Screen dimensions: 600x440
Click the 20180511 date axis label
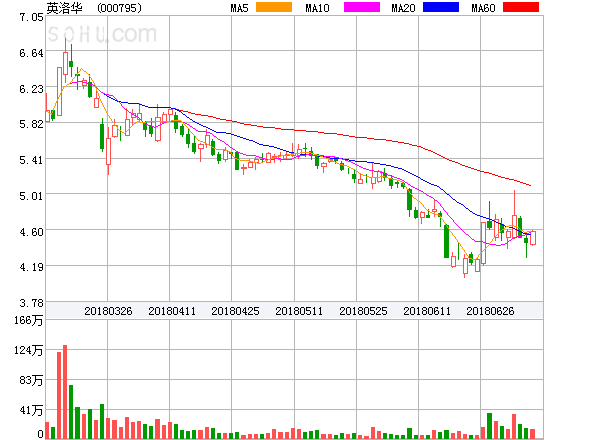pyautogui.click(x=299, y=311)
